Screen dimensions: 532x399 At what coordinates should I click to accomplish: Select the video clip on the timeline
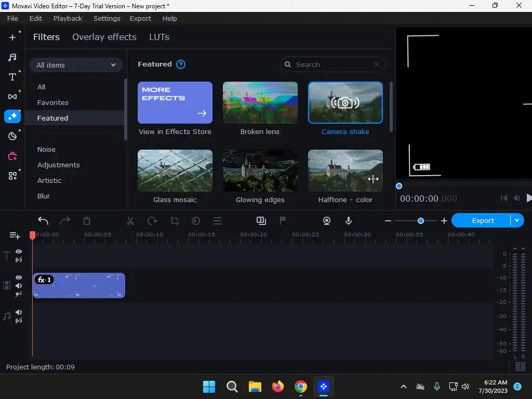79,286
